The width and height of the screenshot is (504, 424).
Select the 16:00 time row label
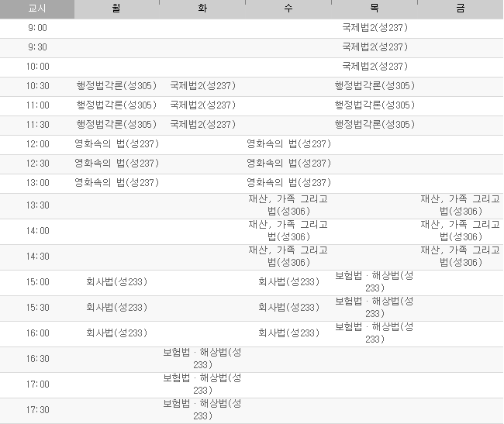click(38, 333)
